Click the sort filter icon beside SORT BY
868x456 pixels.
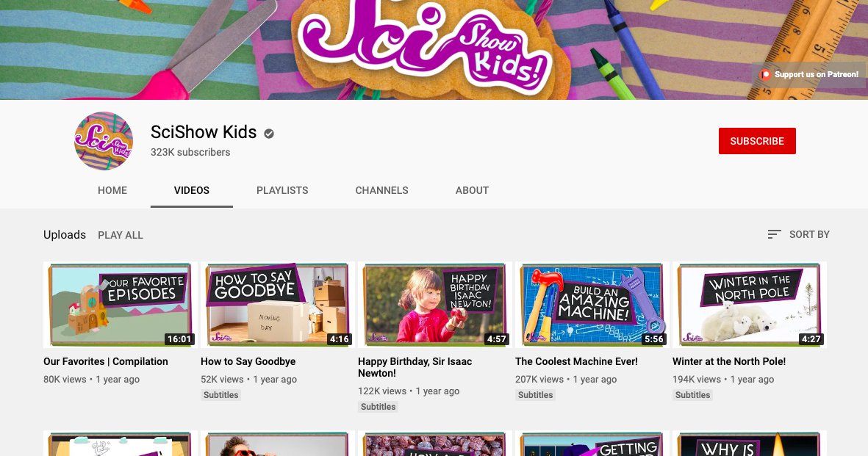pos(774,234)
